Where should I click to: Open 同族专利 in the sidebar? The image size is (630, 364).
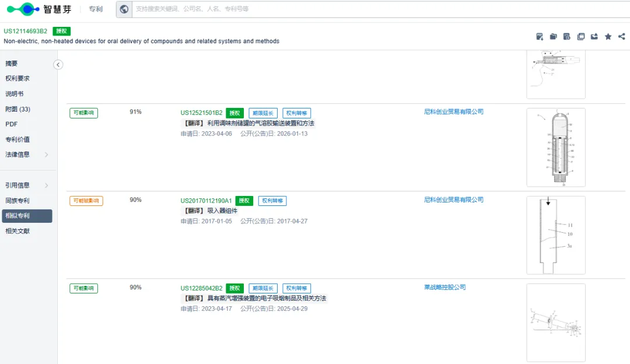pos(17,201)
